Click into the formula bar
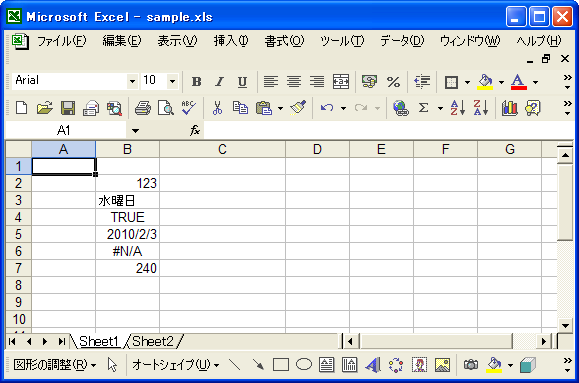This screenshot has width=579, height=383. (388, 130)
